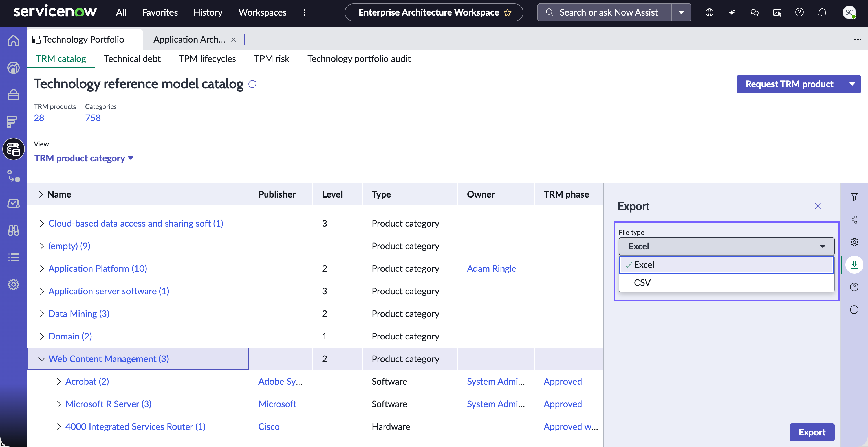Favorite the Enterprise Architecture Workspace star

coord(507,13)
